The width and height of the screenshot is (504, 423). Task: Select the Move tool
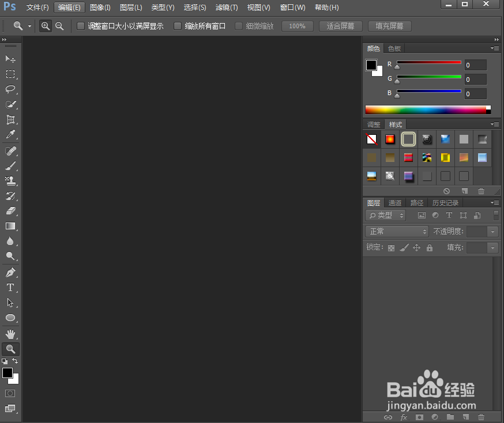(x=10, y=59)
